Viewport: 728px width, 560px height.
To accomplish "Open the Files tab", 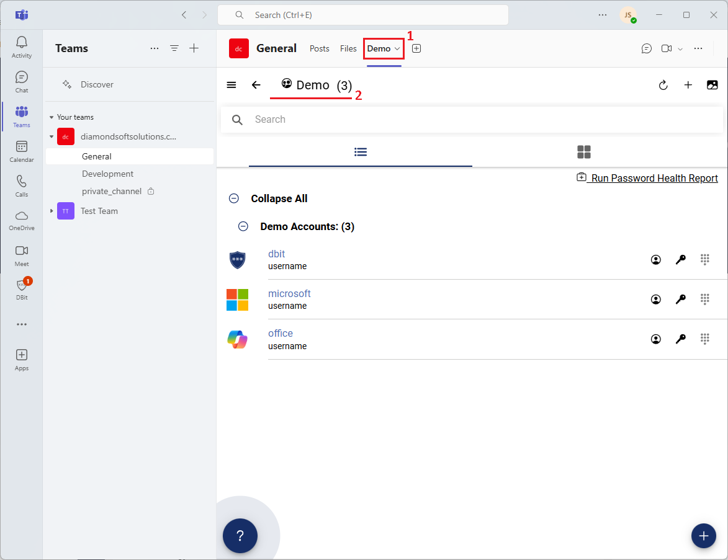I will pos(348,49).
